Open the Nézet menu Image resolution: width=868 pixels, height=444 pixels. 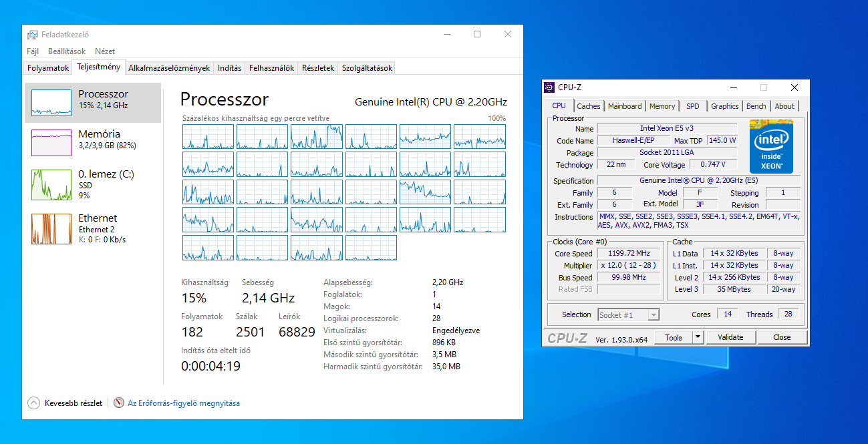point(105,51)
